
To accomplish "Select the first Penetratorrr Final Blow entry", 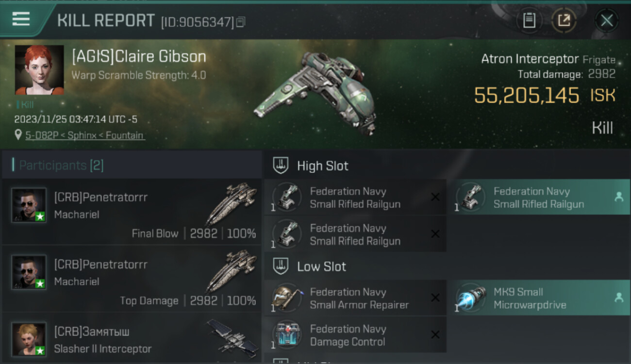I will [132, 212].
